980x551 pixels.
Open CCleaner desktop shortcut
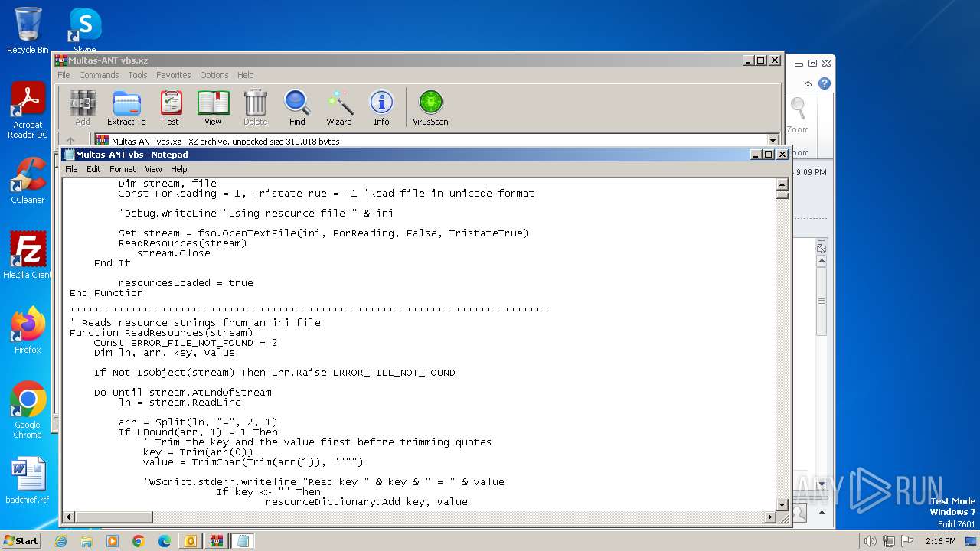pyautogui.click(x=28, y=181)
